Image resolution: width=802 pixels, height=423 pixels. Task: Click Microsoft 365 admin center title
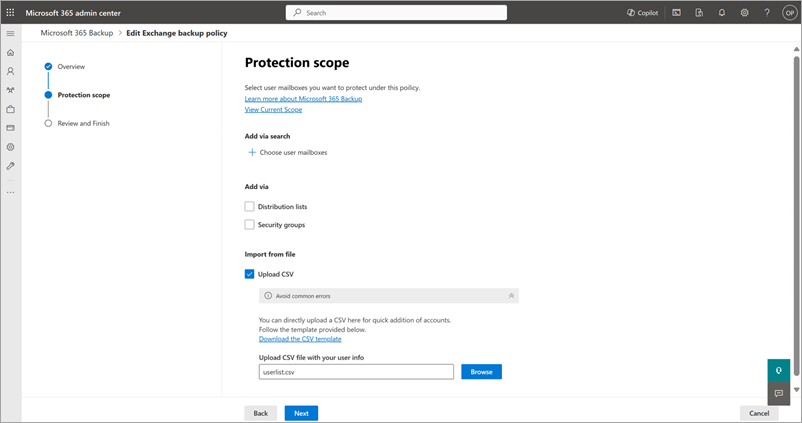73,13
